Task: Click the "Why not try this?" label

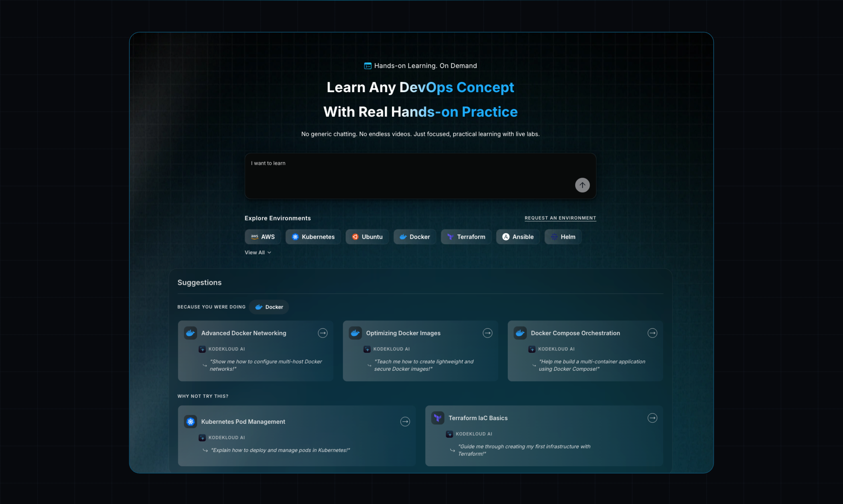Action: click(202, 396)
